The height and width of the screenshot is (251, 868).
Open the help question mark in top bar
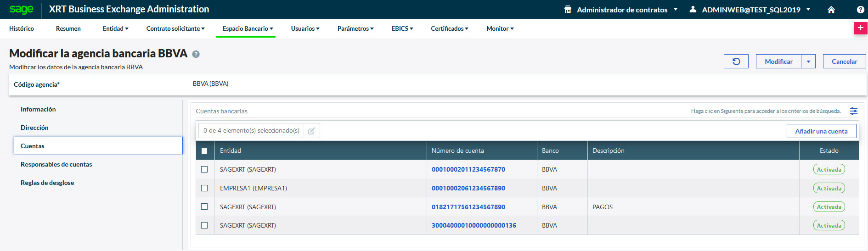pos(860,10)
